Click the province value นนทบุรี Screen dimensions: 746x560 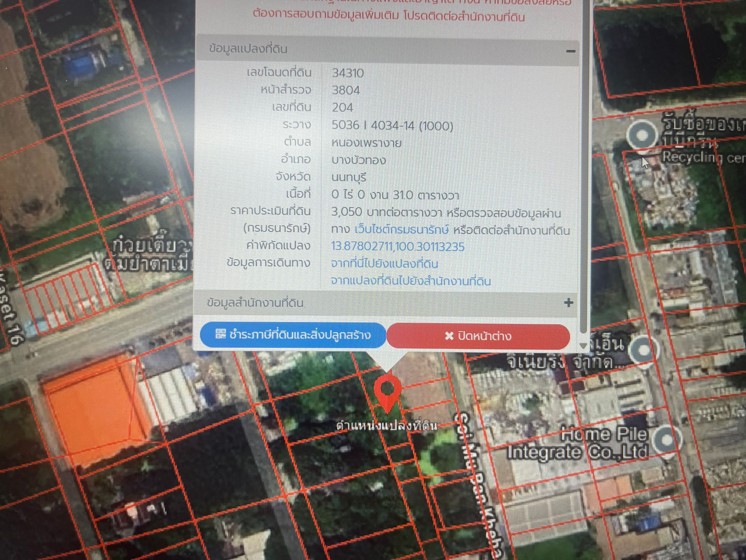(x=349, y=177)
